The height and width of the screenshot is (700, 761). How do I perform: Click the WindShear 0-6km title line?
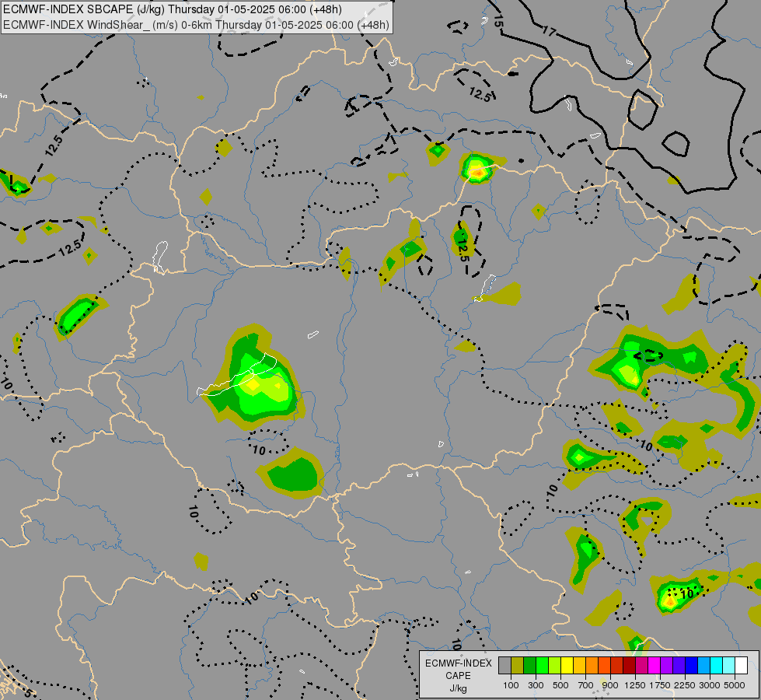point(196,25)
